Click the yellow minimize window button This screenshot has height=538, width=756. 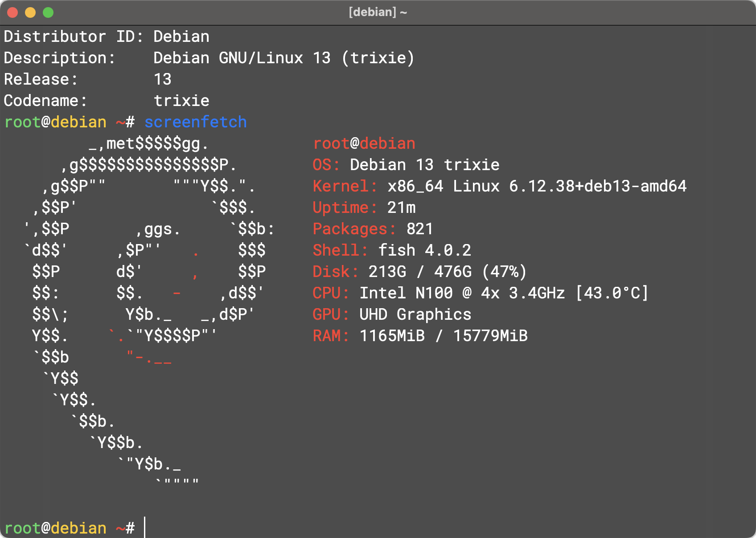click(30, 12)
